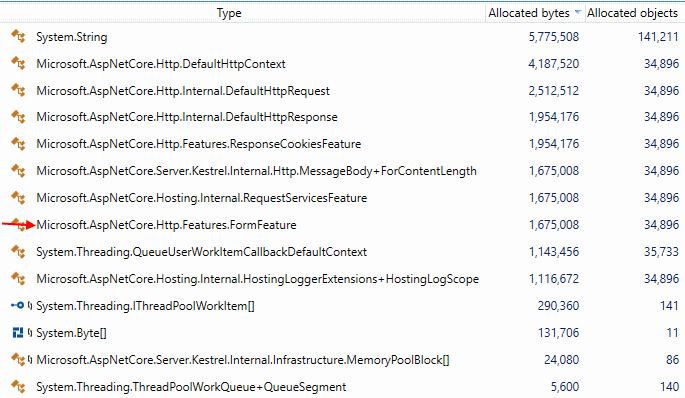Viewport: 685px width, 398px height.
Task: Click the class icon beside MemoryPoolBlock[]
Action: tap(18, 360)
